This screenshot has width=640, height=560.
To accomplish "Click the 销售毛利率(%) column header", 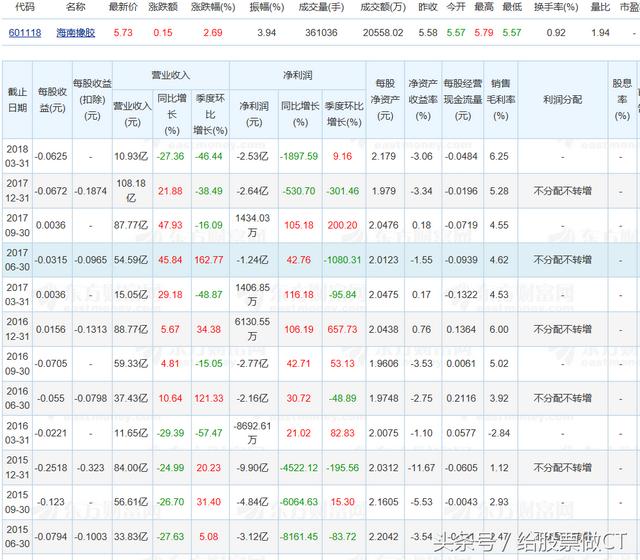I will [x=500, y=100].
